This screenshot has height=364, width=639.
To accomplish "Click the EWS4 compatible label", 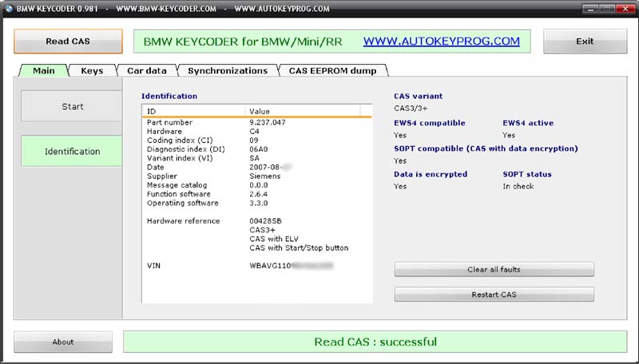I will coord(430,123).
